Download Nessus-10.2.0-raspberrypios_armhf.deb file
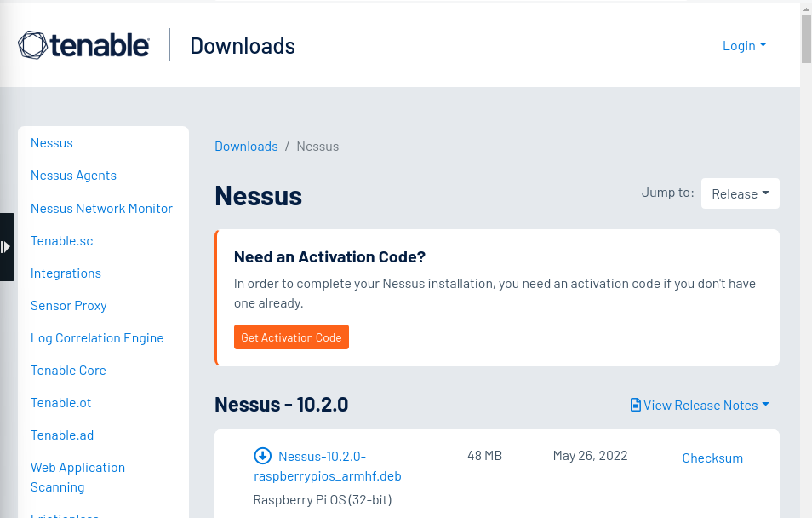The height and width of the screenshot is (518, 812). coord(328,466)
